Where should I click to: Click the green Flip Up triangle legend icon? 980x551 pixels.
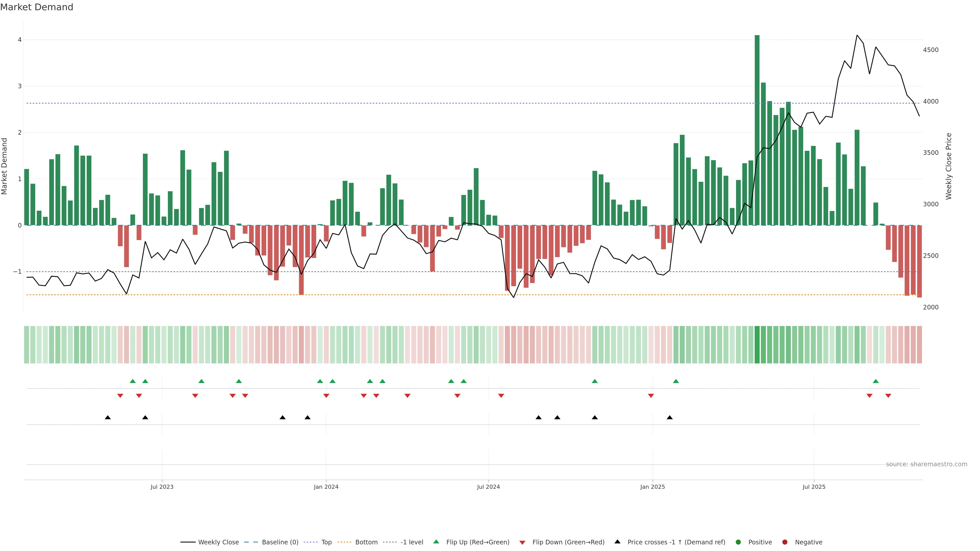click(x=436, y=542)
